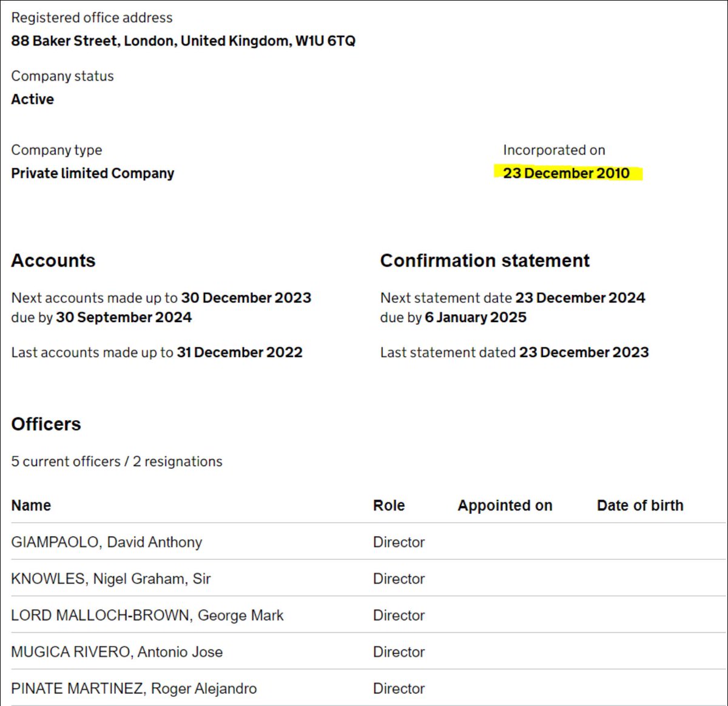Click the Last accounts 31 December 2022 line
This screenshot has width=728, height=706.
click(157, 352)
